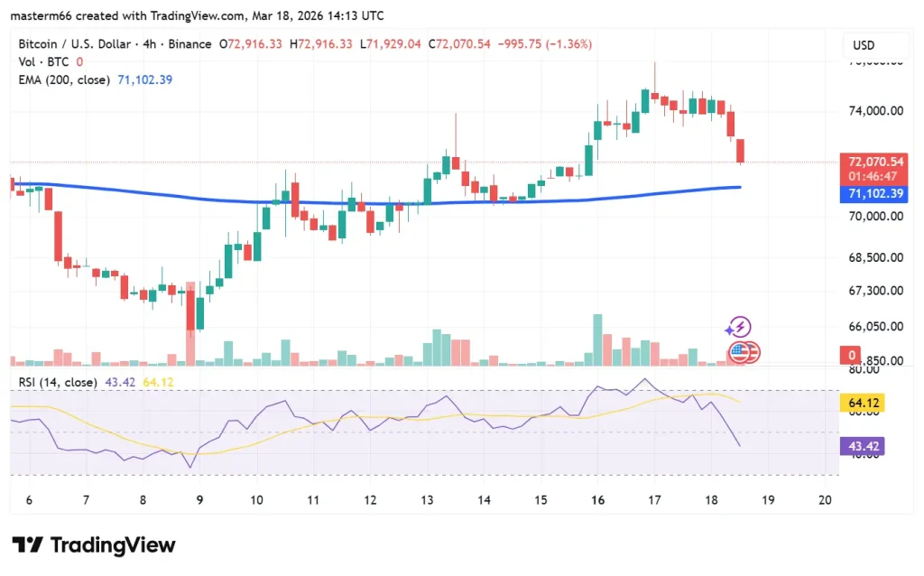Click the Binance exchange name in legend
This screenshot has height=576, width=924.
[189, 42]
